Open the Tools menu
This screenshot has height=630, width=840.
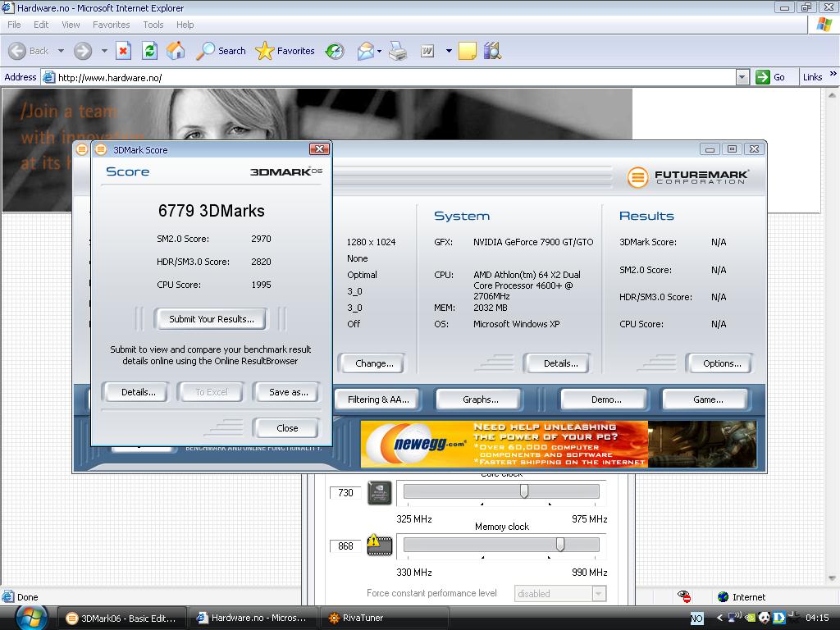pos(153,25)
